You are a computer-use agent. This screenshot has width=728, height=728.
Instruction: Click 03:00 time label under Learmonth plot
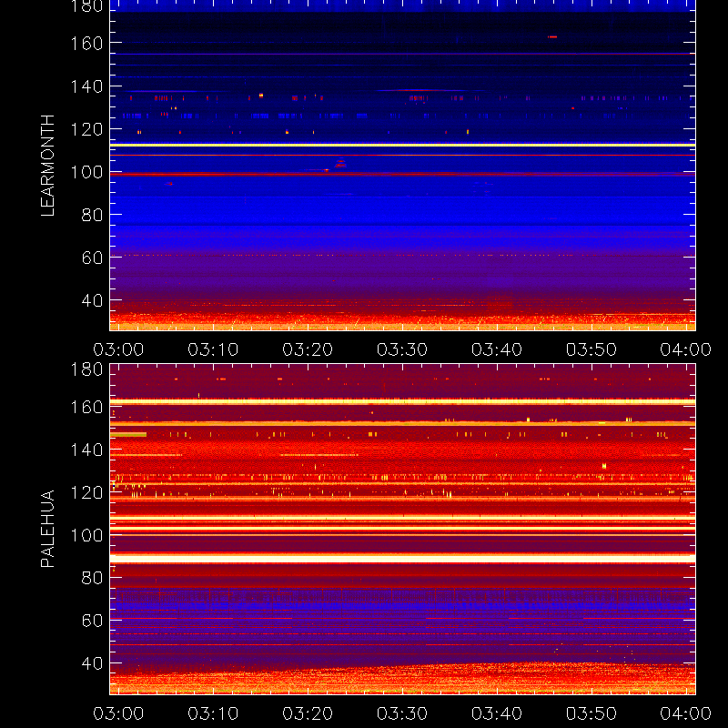(118, 349)
